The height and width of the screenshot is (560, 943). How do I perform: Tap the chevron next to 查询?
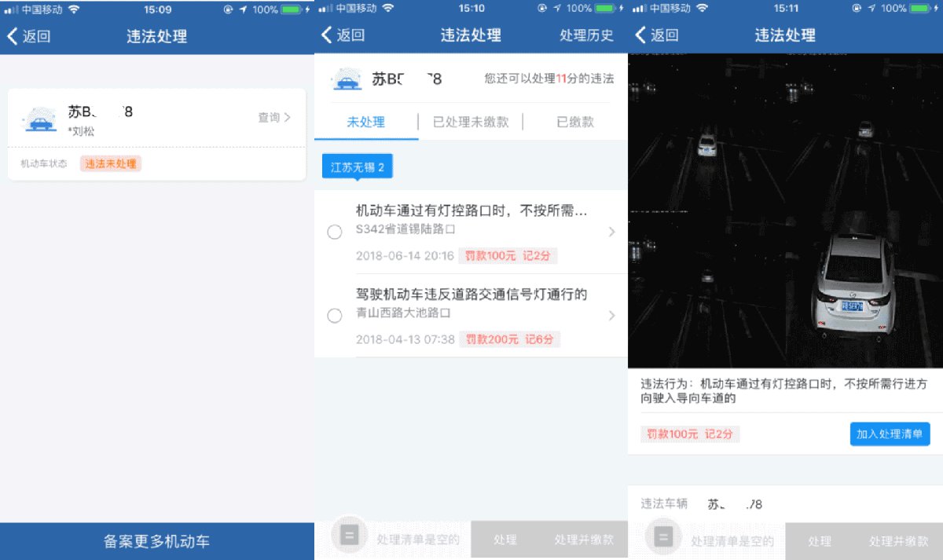[x=288, y=118]
